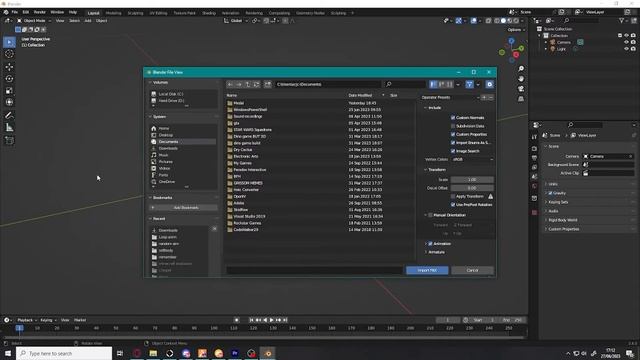Create new folder in file browser
The image size is (640, 360).
coord(268,84)
